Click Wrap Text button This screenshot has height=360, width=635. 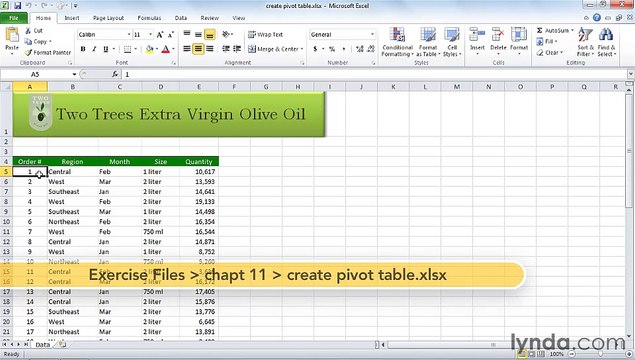click(266, 34)
